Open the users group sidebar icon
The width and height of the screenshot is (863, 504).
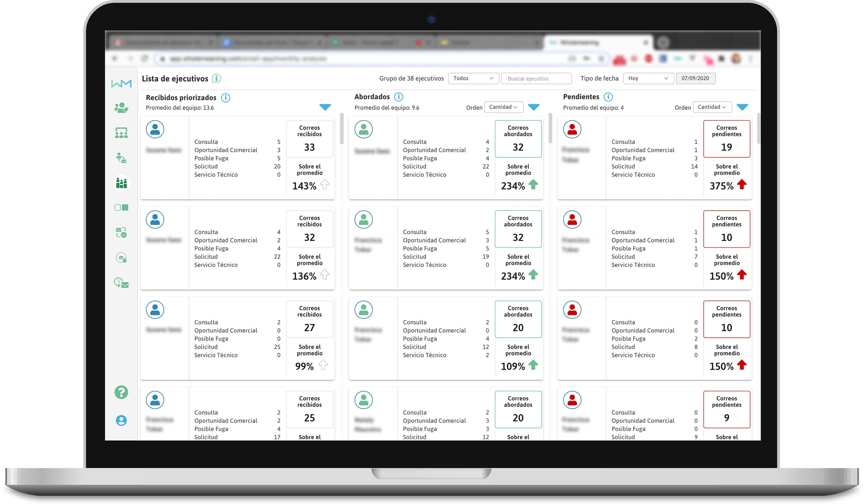121,108
